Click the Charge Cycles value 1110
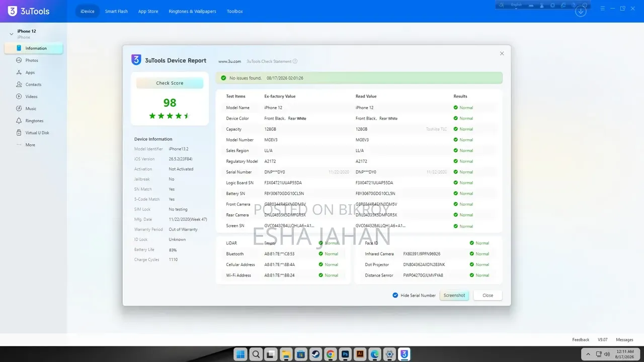The image size is (644, 362). coord(173,259)
